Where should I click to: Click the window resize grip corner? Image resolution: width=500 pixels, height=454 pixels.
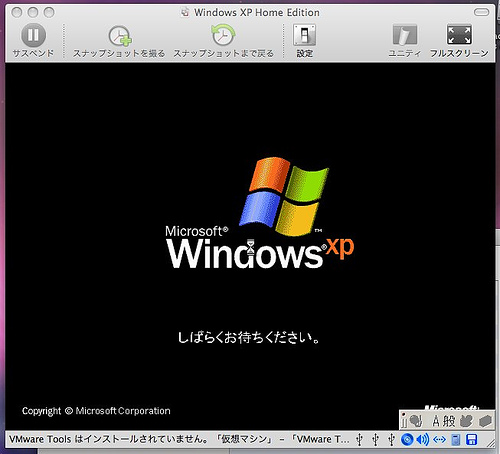pyautogui.click(x=491, y=443)
